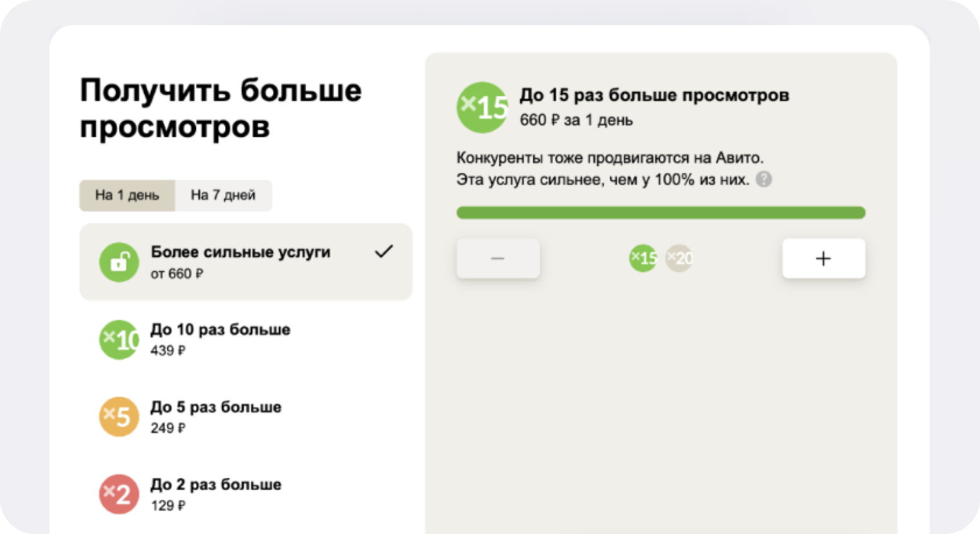Click the large x15 badge in the details panel
The image size is (980, 534).
pos(482,107)
